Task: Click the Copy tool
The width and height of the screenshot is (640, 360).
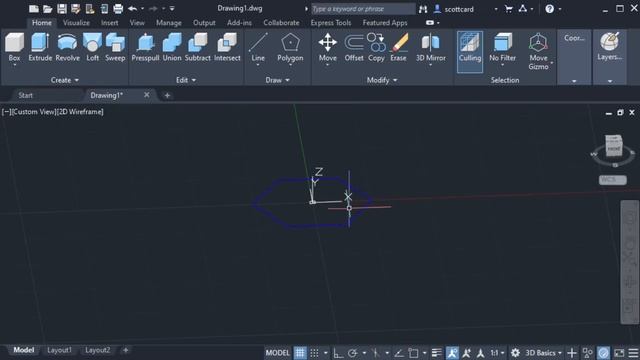Action: pyautogui.click(x=376, y=48)
